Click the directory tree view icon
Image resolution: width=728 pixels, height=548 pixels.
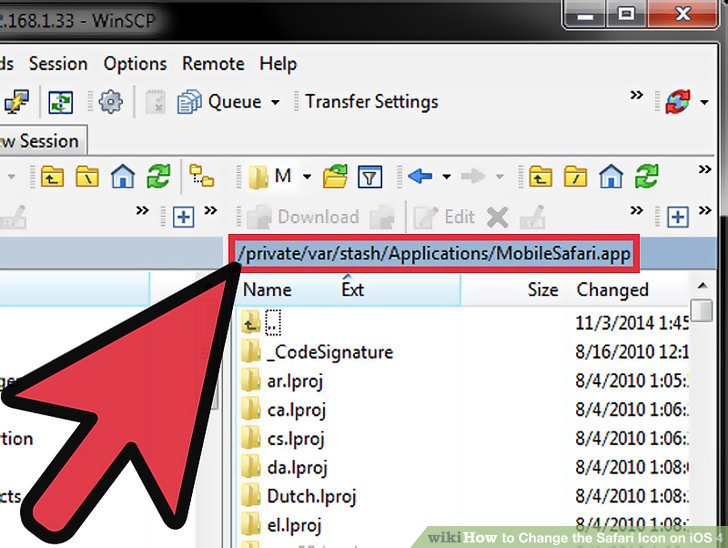click(x=202, y=176)
